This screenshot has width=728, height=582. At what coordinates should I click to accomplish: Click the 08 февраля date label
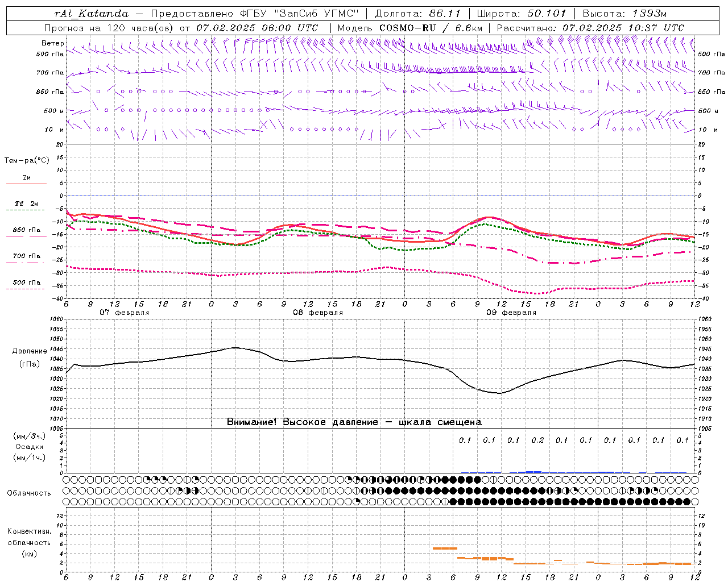click(x=317, y=313)
